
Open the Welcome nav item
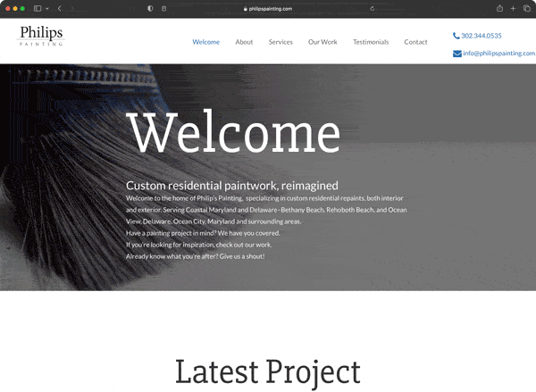(205, 42)
